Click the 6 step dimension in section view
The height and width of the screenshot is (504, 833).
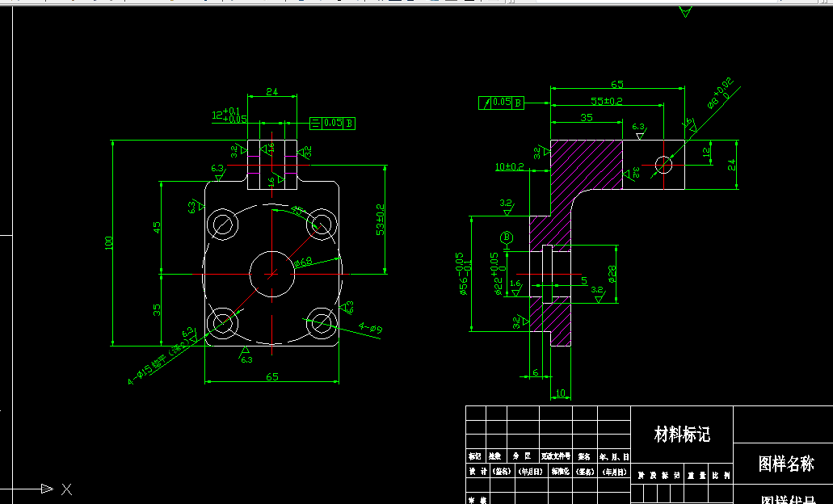535,372
